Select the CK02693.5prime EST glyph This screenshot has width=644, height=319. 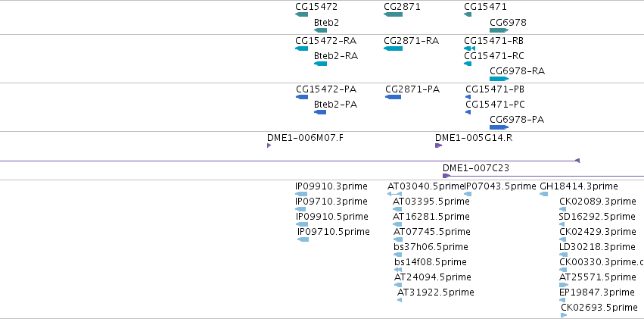pyautogui.click(x=564, y=315)
